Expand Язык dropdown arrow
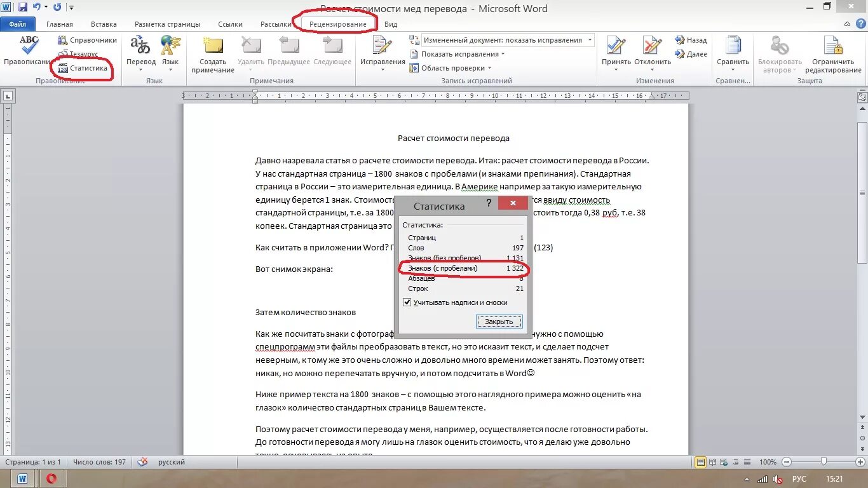Screen dimensions: 868x488 [x=170, y=69]
